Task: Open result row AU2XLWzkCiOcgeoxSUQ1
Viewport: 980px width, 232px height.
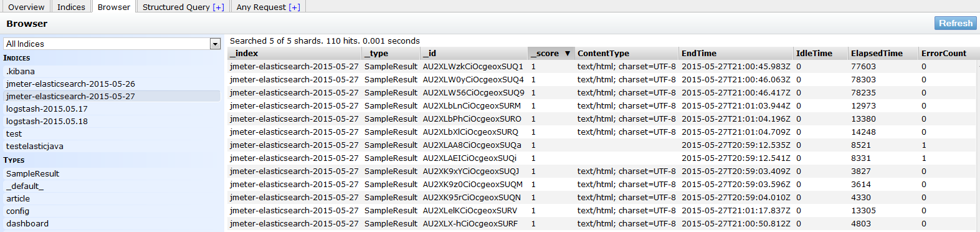Action: click(602, 66)
